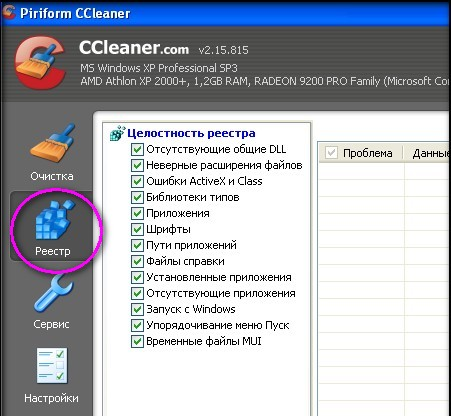Uncheck the Шрифты checkbox
This screenshot has height=416, width=451.
pyautogui.click(x=137, y=229)
